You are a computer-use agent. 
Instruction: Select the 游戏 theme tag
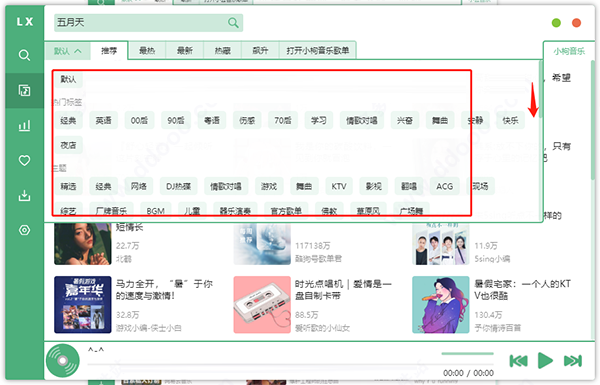tap(269, 186)
